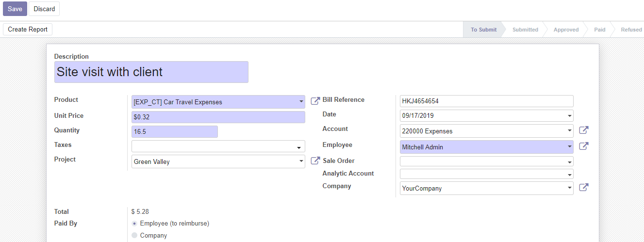
Task: Click the Approved status stage
Action: click(566, 30)
